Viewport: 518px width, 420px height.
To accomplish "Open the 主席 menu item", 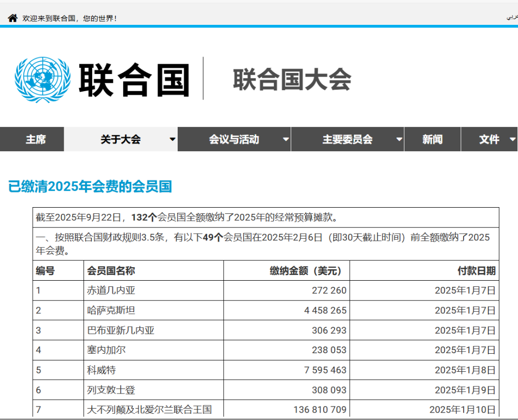I will 36,139.
